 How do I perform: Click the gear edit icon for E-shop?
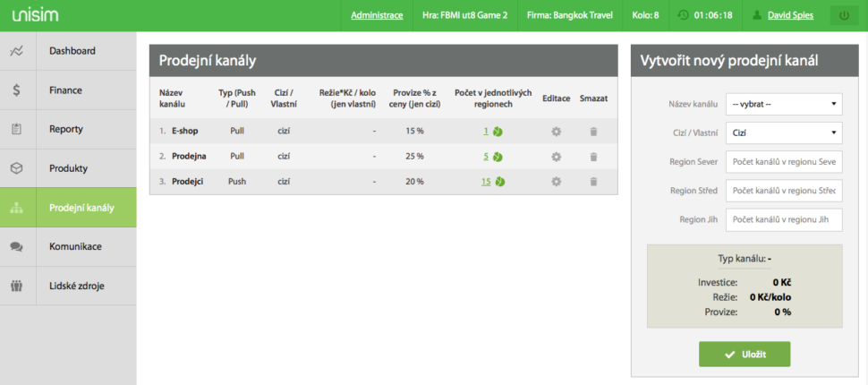(556, 132)
